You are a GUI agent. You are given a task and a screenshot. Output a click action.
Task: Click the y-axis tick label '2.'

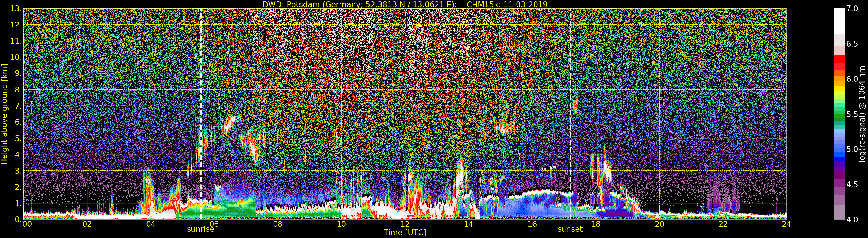(18, 187)
